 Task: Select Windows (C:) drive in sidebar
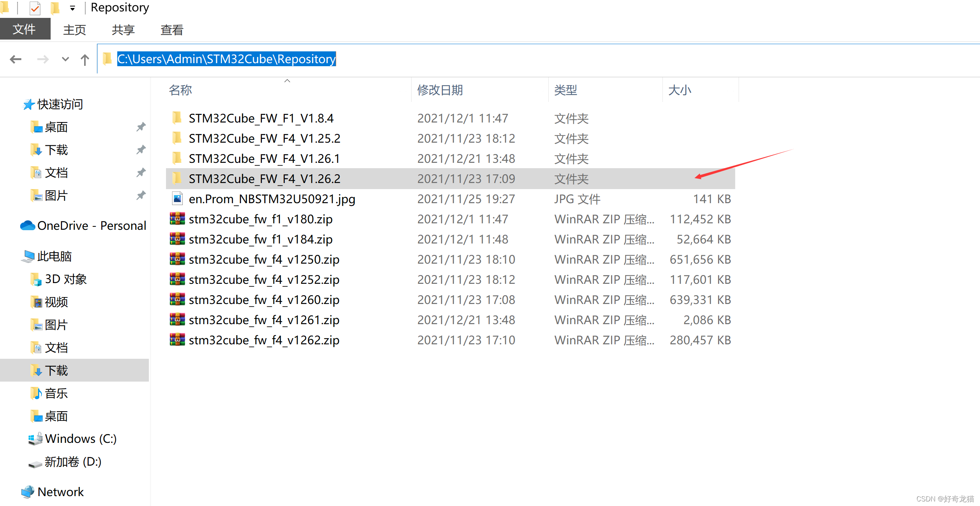(80, 439)
